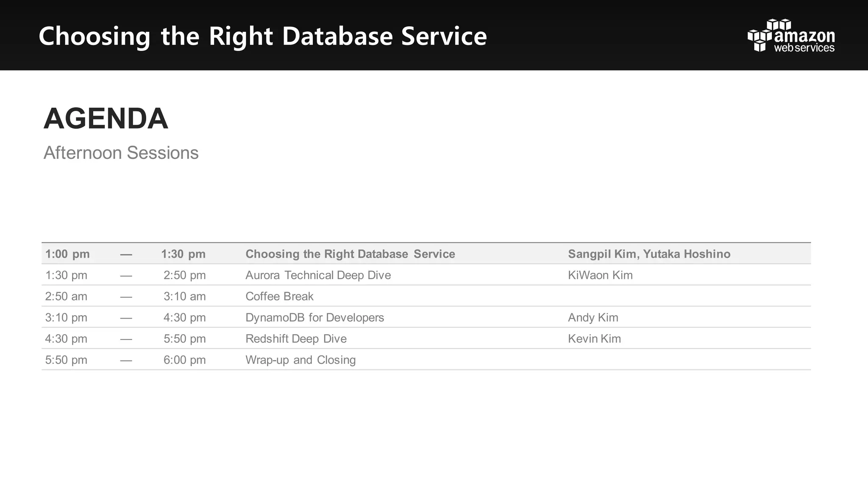Viewport: 868px width, 488px height.
Task: Click speakers 'Sangpil Kim, Yutaka Hoshino'
Action: (649, 254)
